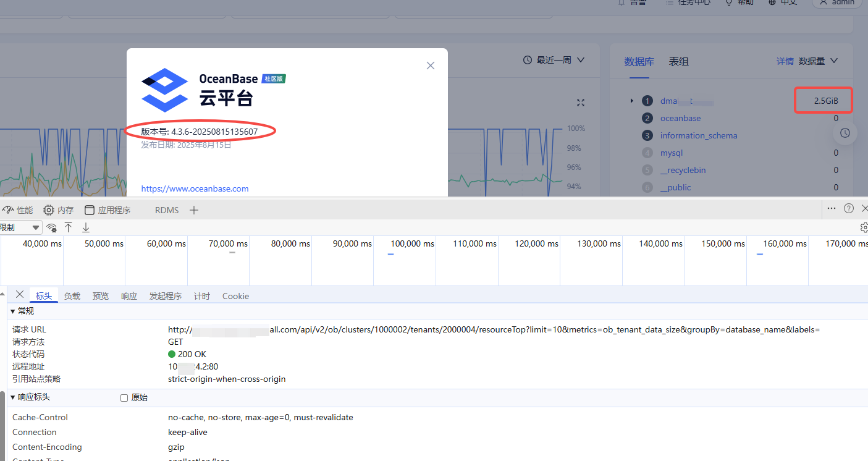Open the https://www.oceanbase.com link
Image resolution: width=868 pixels, height=461 pixels.
pos(195,188)
